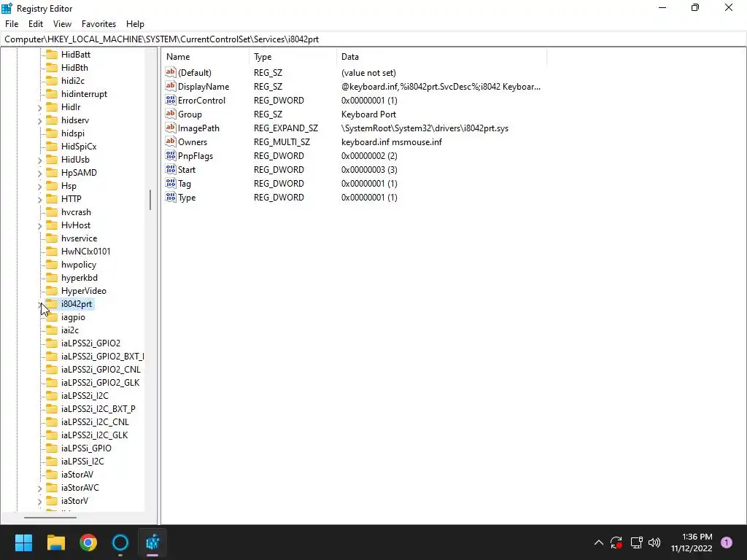Click the DWORD icon for Start value

[171, 169]
